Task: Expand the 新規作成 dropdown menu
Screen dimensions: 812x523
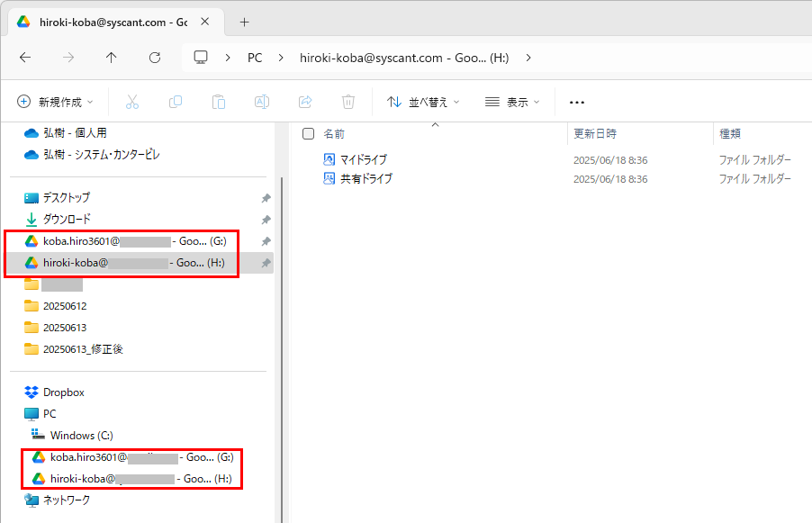Action: pos(56,102)
